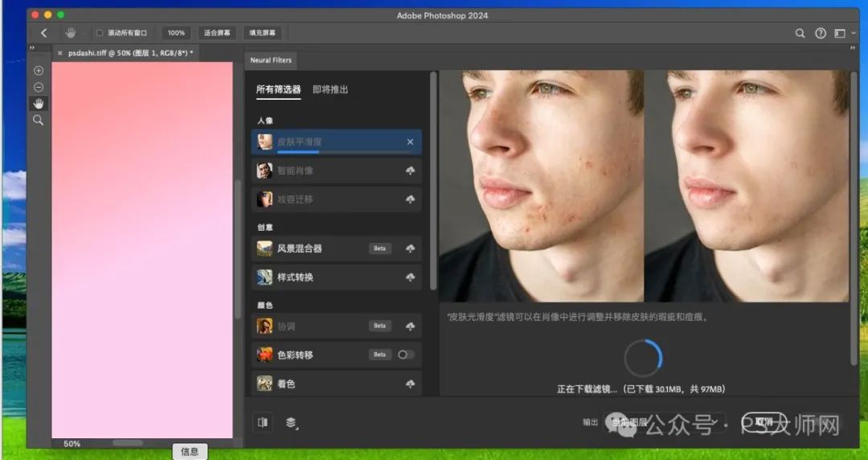Click the 100% zoom button
Image resolution: width=868 pixels, height=460 pixels.
coord(176,33)
